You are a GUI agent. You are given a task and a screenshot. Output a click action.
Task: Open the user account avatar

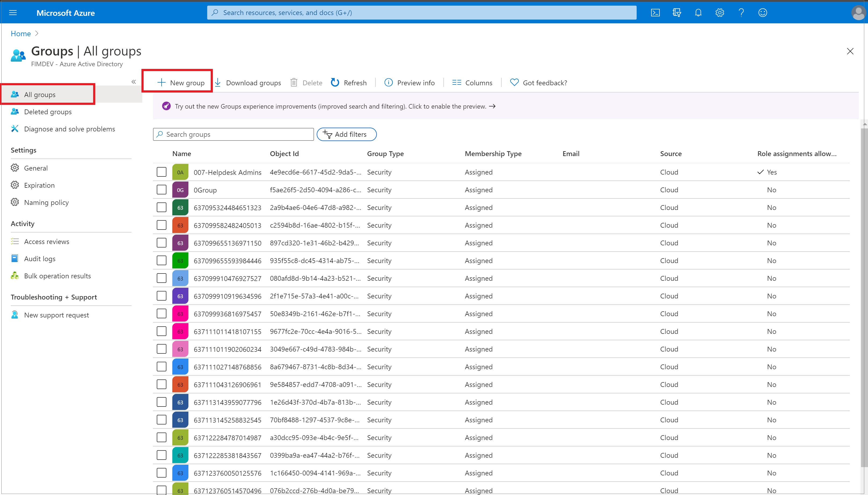click(858, 13)
